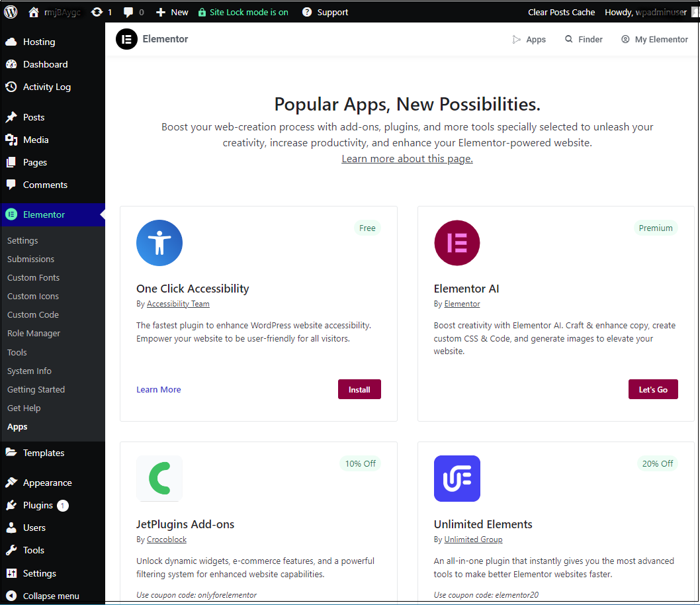Open the Plugins menu with update badge
Screen dimensions: 700x605
click(x=37, y=505)
